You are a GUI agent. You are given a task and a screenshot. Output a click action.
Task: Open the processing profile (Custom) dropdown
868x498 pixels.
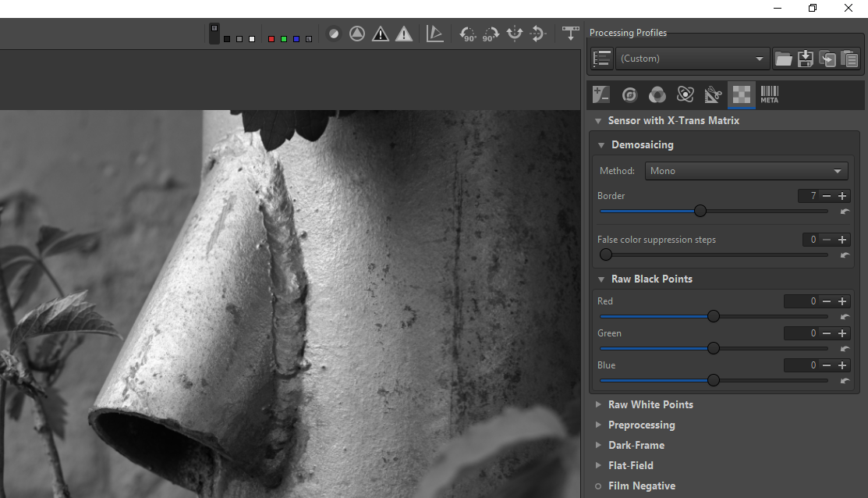(x=692, y=59)
